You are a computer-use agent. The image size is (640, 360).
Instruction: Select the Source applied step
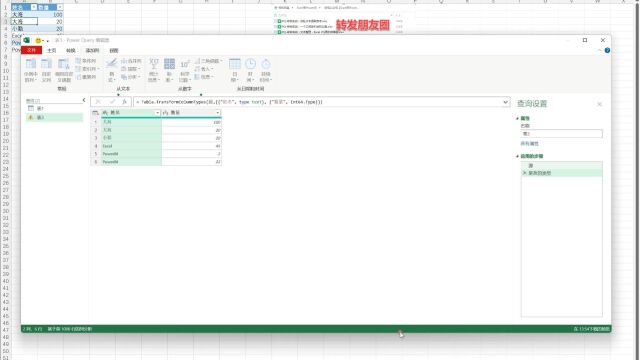click(x=561, y=165)
